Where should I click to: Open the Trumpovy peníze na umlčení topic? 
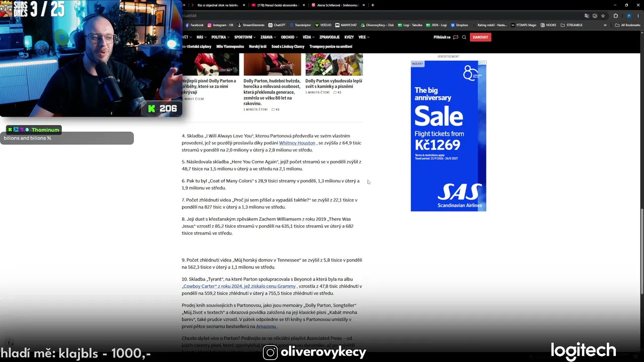point(331,47)
